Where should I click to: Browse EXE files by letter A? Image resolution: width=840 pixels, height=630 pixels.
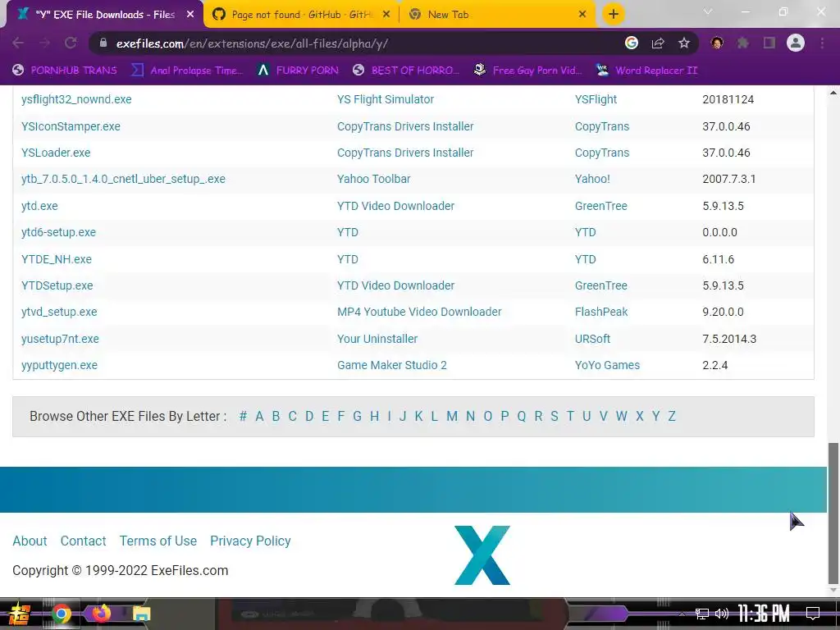(x=259, y=416)
